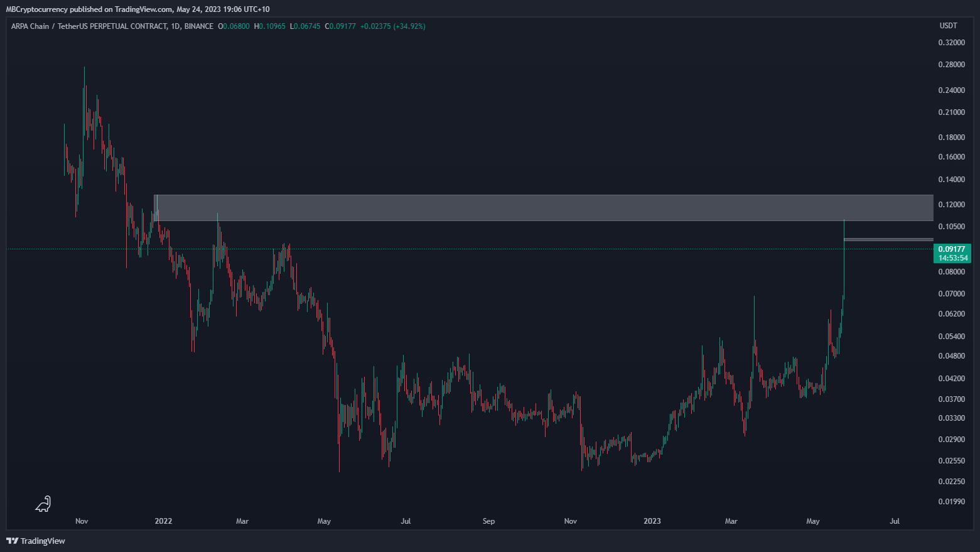The image size is (980, 552).
Task: Click the current price tag 0.09177
Action: 952,249
